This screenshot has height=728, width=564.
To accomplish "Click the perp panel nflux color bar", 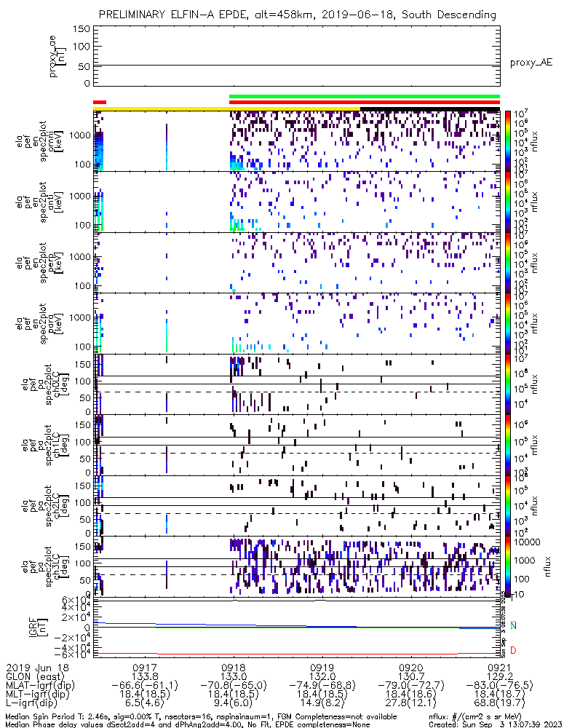I will 508,262.
